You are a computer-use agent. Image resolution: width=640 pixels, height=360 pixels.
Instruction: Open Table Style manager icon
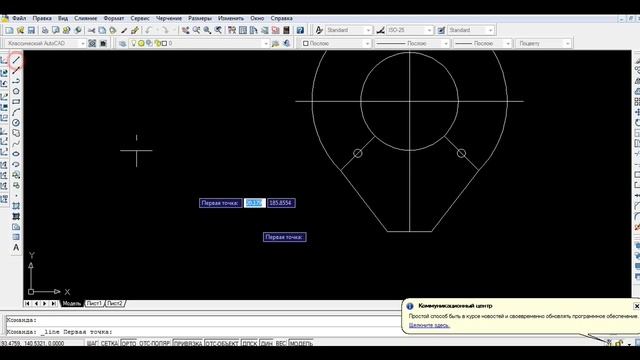pos(441,30)
